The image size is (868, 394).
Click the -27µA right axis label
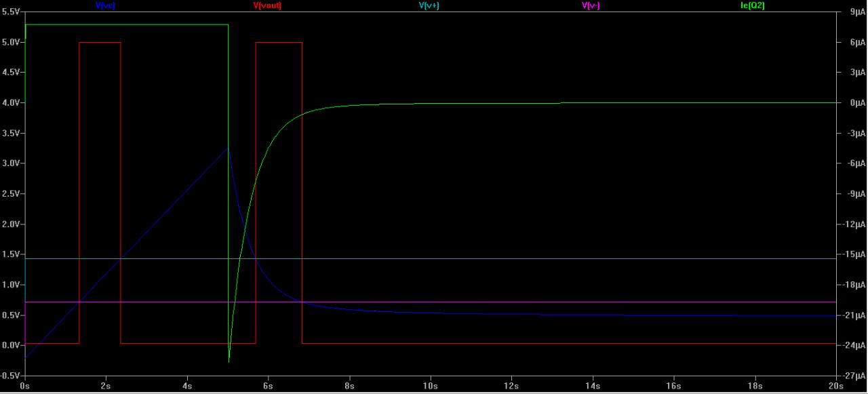click(854, 376)
